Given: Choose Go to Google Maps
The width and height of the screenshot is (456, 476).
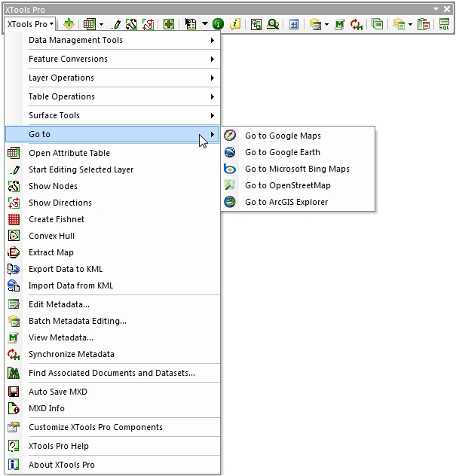Looking at the screenshot, I should pyautogui.click(x=298, y=136).
